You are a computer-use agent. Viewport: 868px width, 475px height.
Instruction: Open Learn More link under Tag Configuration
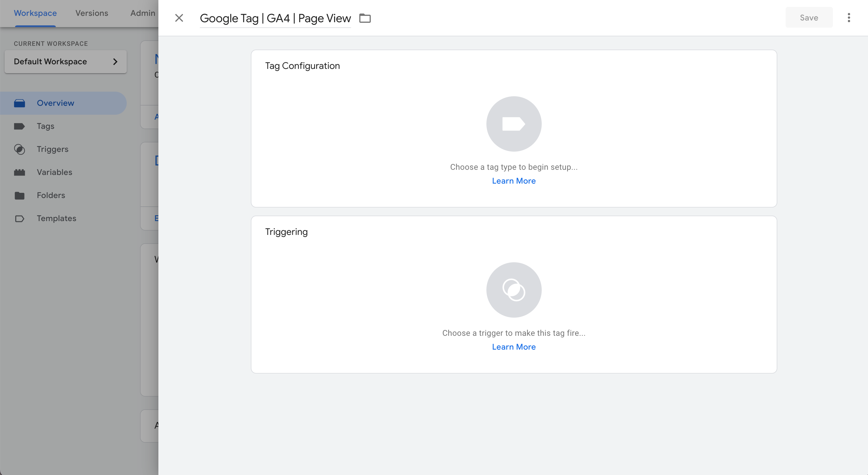(514, 181)
